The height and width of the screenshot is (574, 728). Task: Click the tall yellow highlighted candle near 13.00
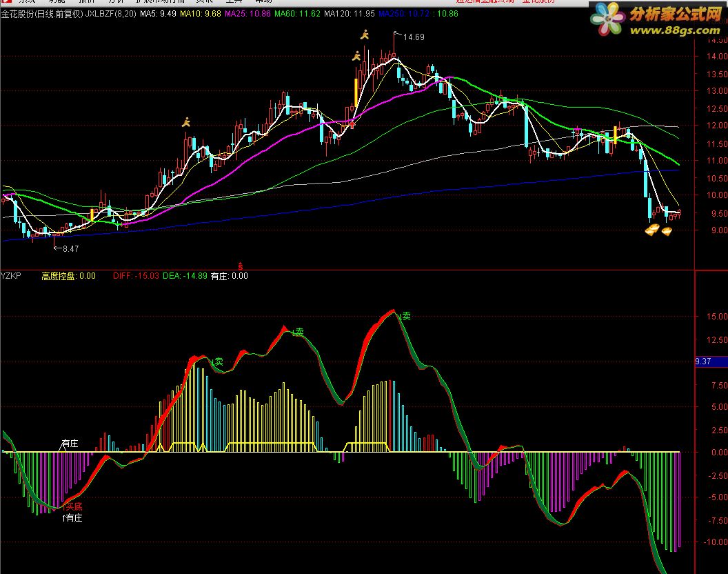click(x=356, y=93)
